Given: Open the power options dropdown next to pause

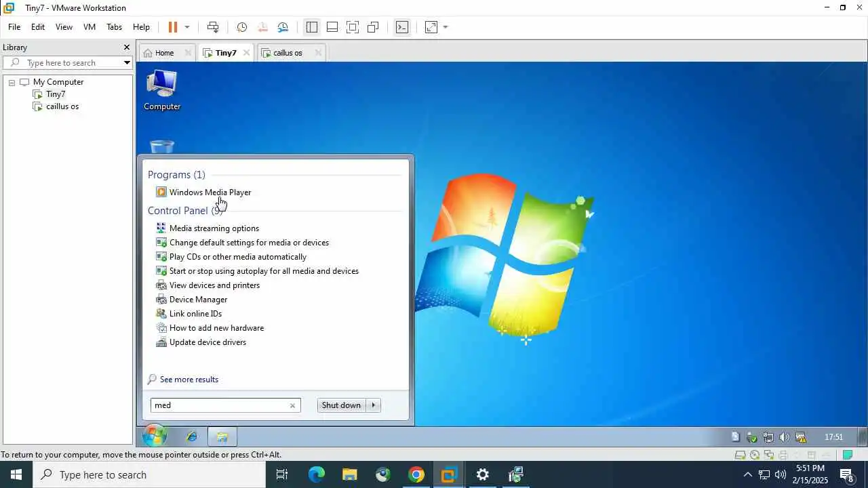Looking at the screenshot, I should (x=187, y=27).
